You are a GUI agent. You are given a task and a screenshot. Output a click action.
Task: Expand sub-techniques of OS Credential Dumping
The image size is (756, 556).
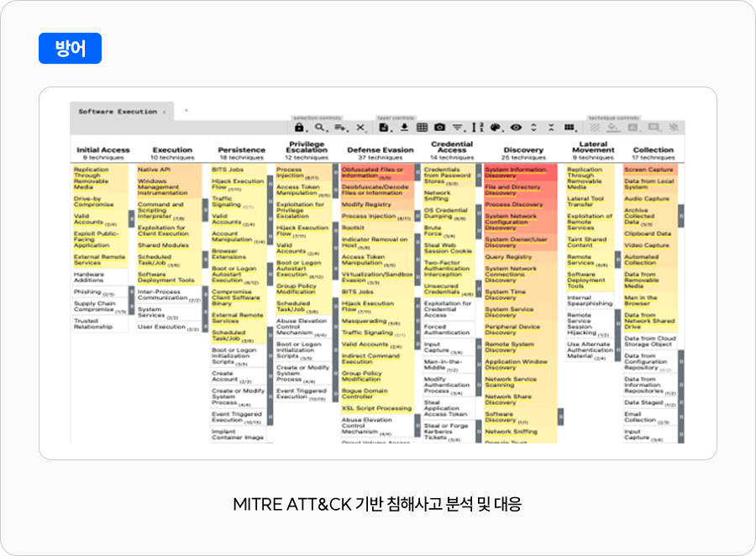(478, 213)
